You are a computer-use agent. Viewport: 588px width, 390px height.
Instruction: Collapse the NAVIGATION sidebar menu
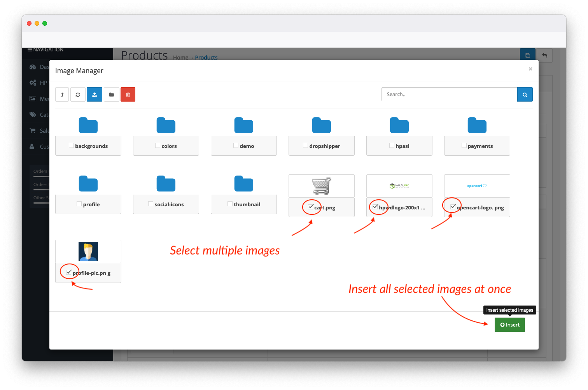tap(30, 49)
